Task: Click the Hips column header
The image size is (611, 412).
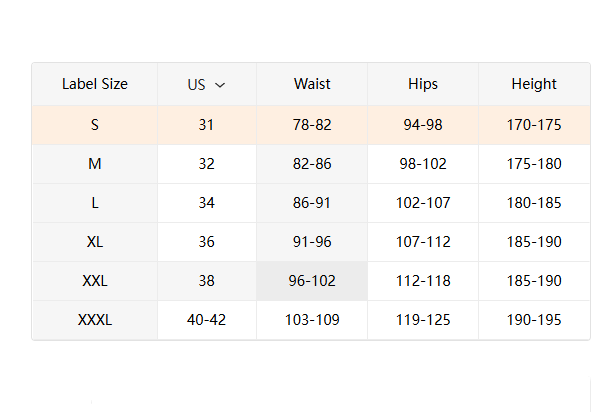Action: 423,84
